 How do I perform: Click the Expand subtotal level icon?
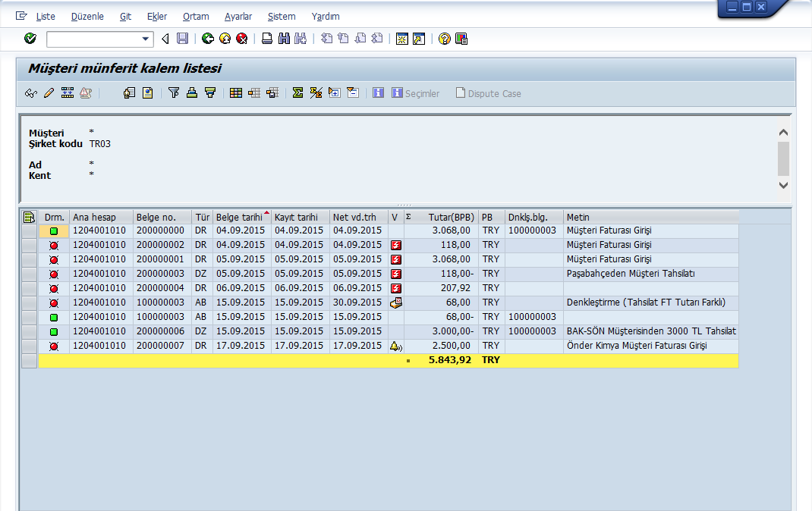(334, 93)
